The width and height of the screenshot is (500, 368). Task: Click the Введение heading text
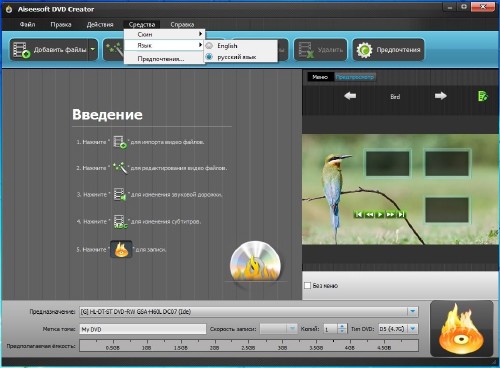click(107, 114)
